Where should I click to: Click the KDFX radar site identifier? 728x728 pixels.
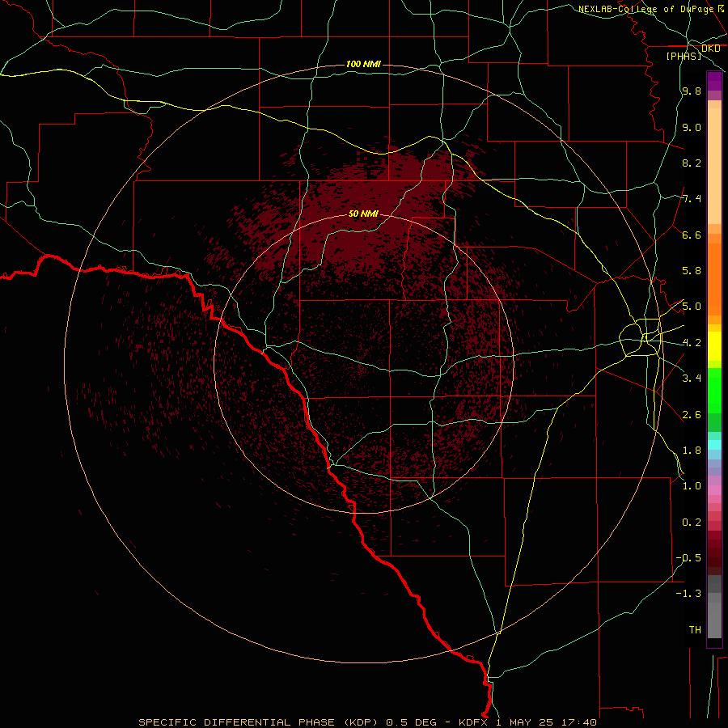pos(472,722)
